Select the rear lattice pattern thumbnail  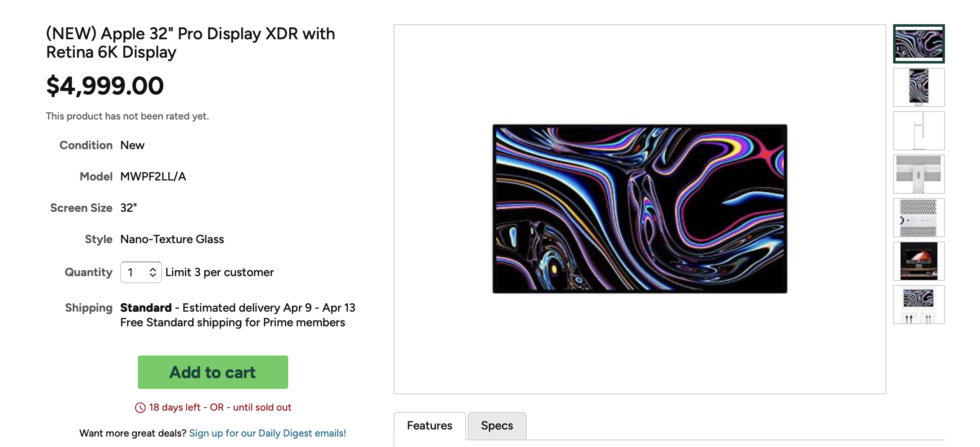[919, 218]
